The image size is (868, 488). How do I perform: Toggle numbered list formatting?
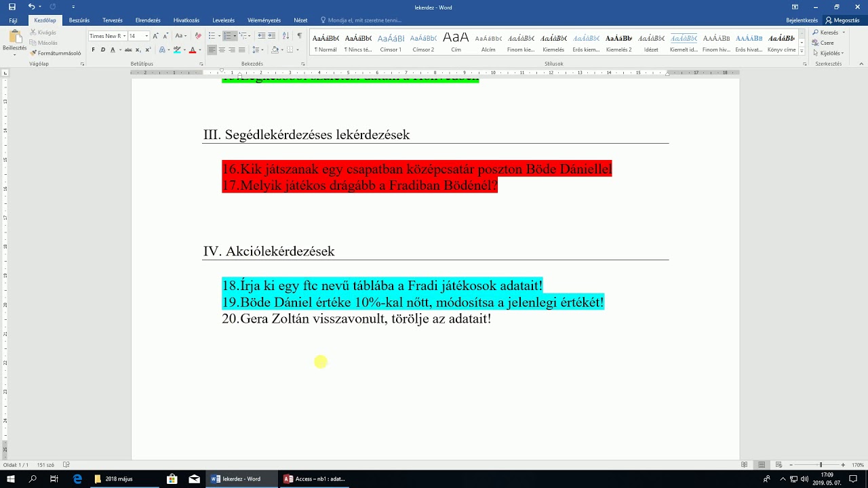pos(227,36)
